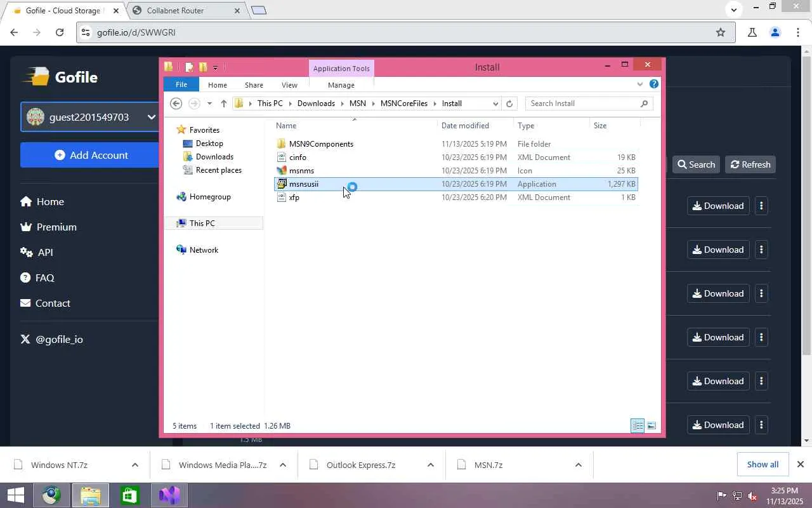Open the quick access toolbar customize dropdown
812x508 pixels.
tap(216, 67)
